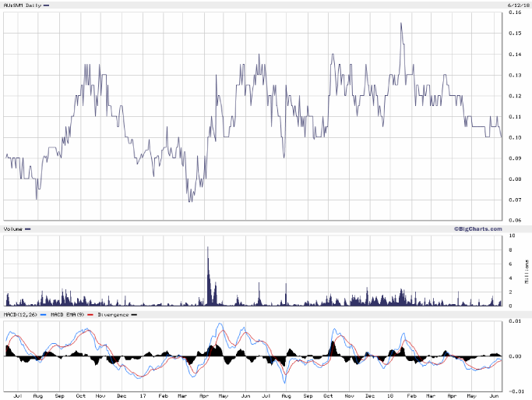Click the 0.10 price axis label

click(x=515, y=137)
